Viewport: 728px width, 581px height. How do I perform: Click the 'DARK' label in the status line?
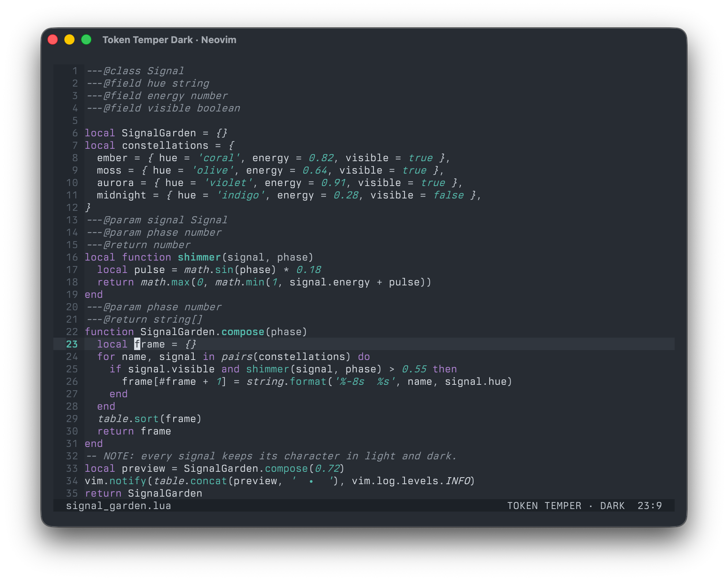click(612, 506)
